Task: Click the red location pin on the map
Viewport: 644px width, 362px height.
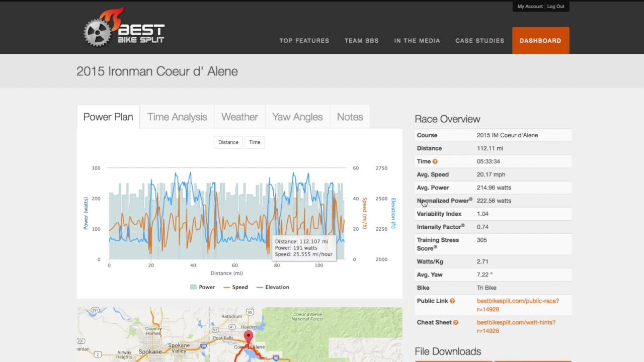Action: pyautogui.click(x=249, y=337)
